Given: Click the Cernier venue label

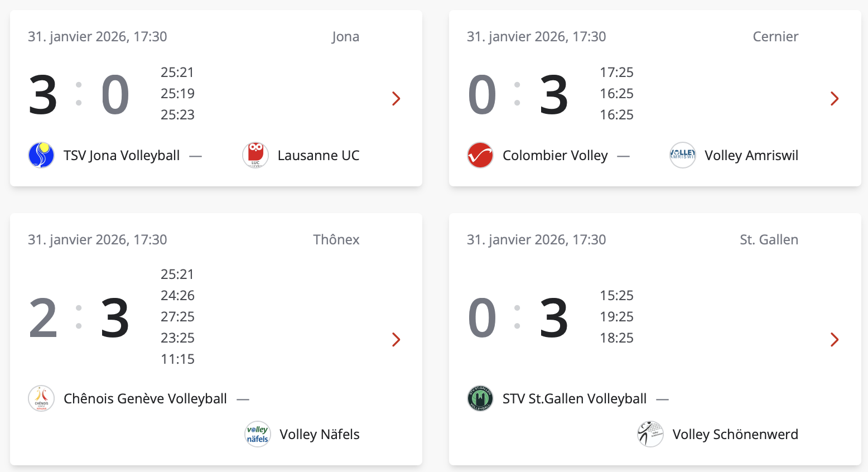Looking at the screenshot, I should pyautogui.click(x=775, y=37).
